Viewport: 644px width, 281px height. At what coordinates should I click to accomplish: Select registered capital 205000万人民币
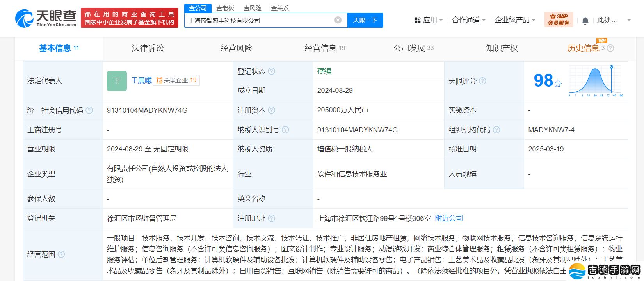[x=343, y=110]
